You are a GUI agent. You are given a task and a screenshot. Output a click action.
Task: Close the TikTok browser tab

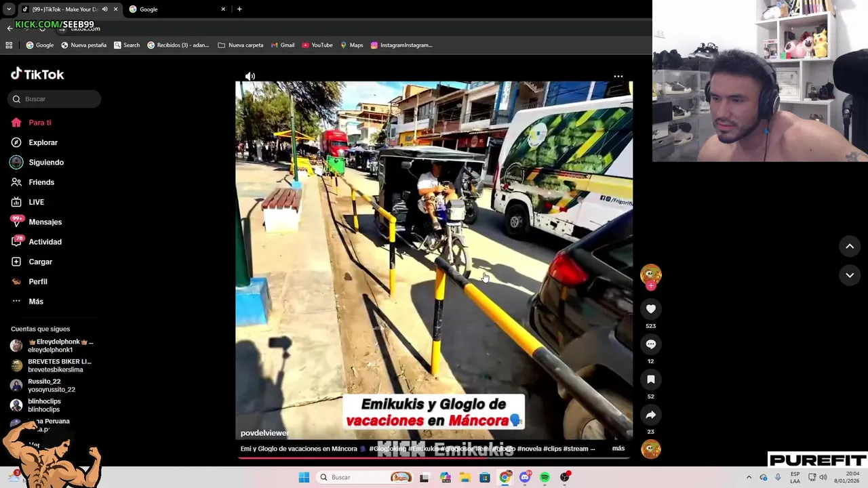pos(115,9)
